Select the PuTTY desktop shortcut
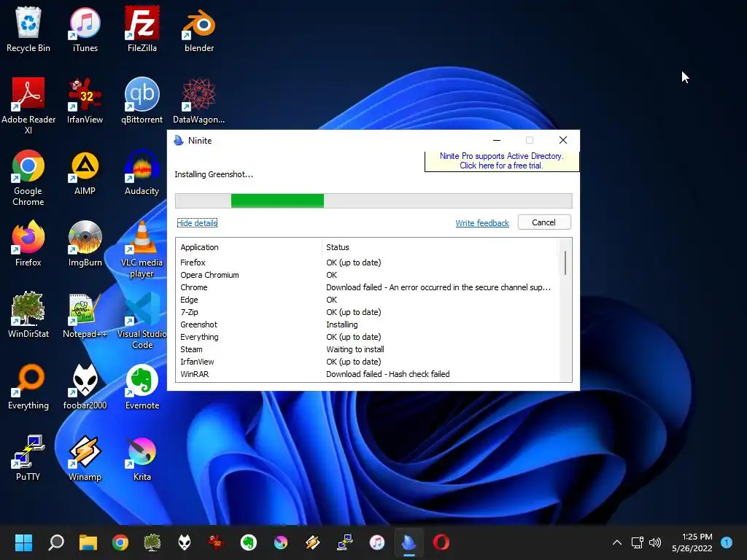This screenshot has height=560, width=747. pos(28,458)
